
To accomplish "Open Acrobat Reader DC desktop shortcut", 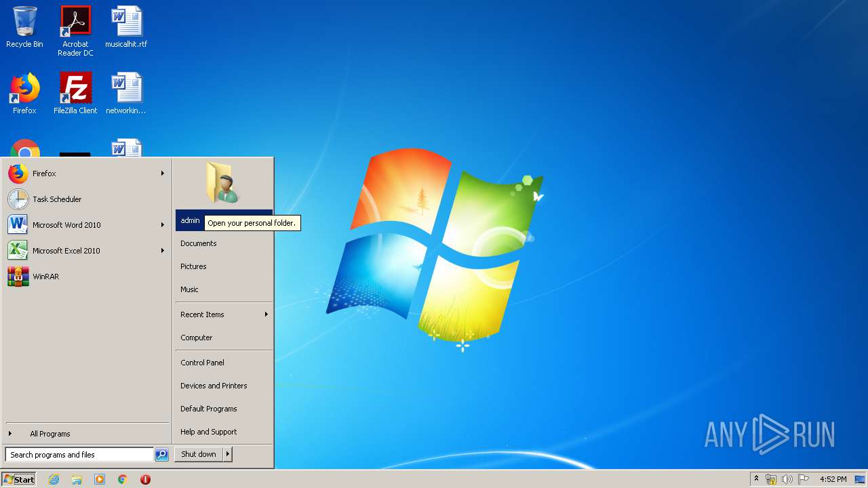I will tap(75, 31).
